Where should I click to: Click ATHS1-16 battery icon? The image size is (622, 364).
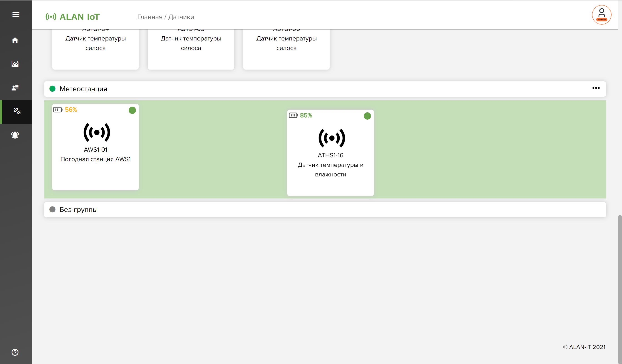(293, 115)
